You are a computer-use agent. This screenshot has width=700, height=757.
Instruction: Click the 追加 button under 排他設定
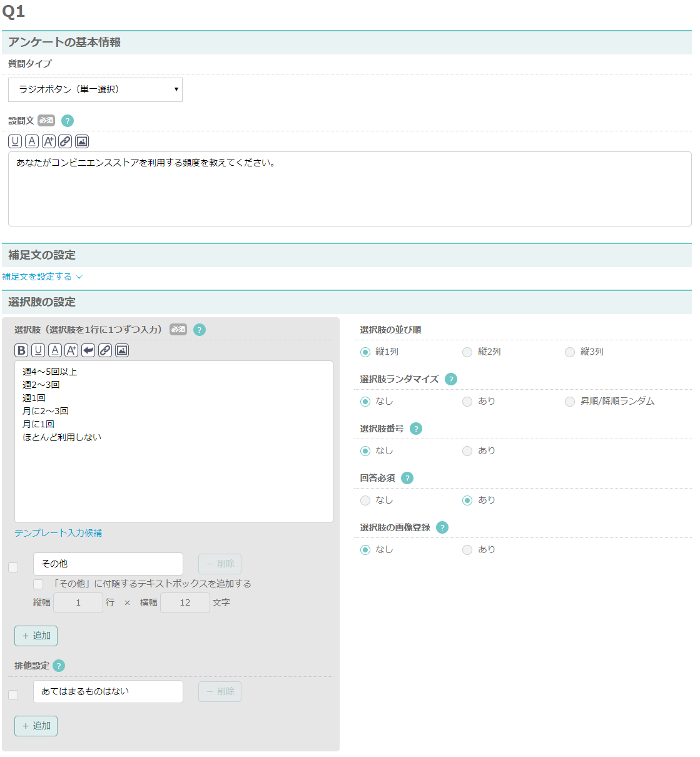36,726
